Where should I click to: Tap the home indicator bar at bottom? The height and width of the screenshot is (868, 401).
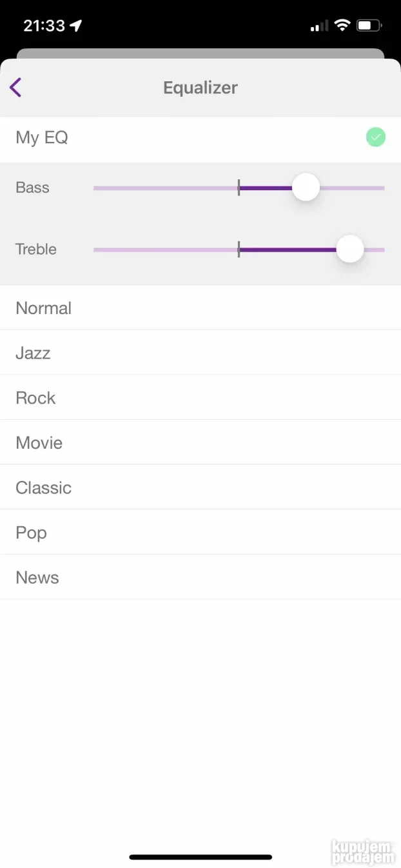click(200, 857)
